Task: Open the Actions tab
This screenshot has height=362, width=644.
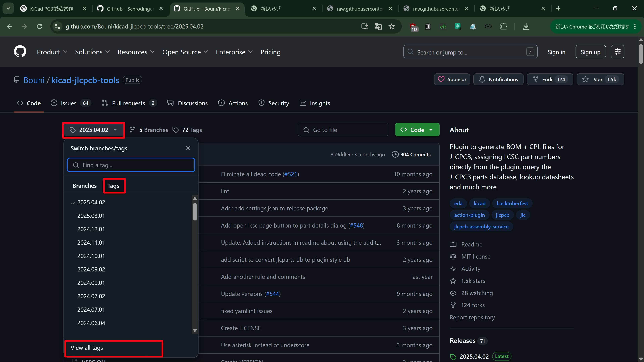Action: pyautogui.click(x=233, y=103)
